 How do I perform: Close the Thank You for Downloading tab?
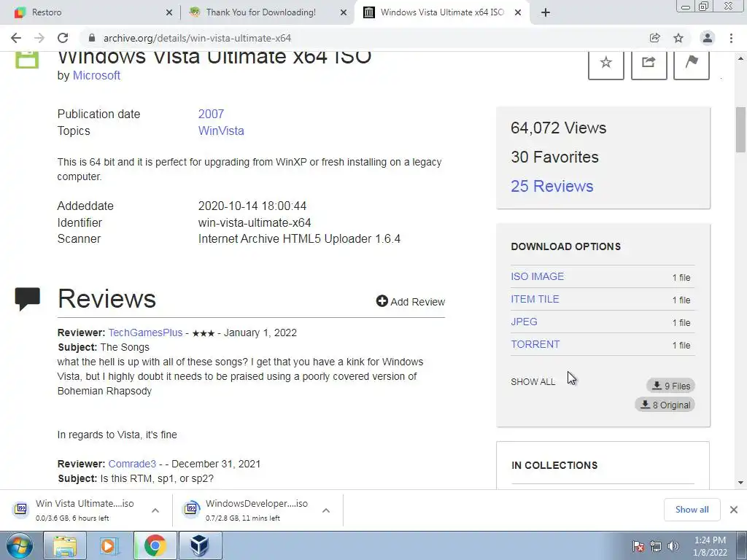click(x=344, y=12)
